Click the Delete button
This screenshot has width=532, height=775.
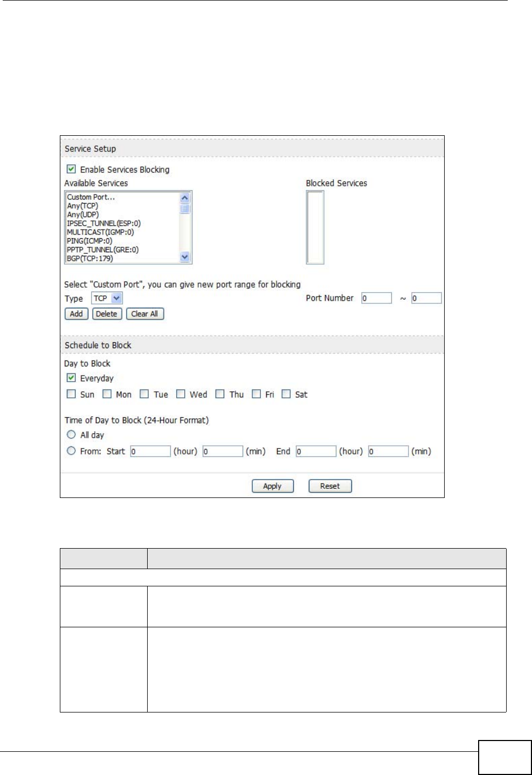107,314
